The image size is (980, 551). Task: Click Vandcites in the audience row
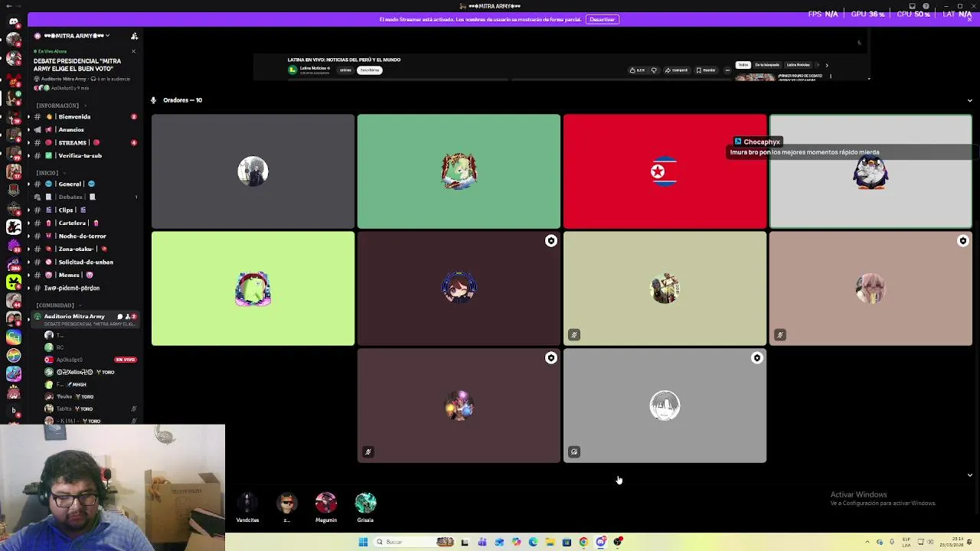(x=247, y=508)
